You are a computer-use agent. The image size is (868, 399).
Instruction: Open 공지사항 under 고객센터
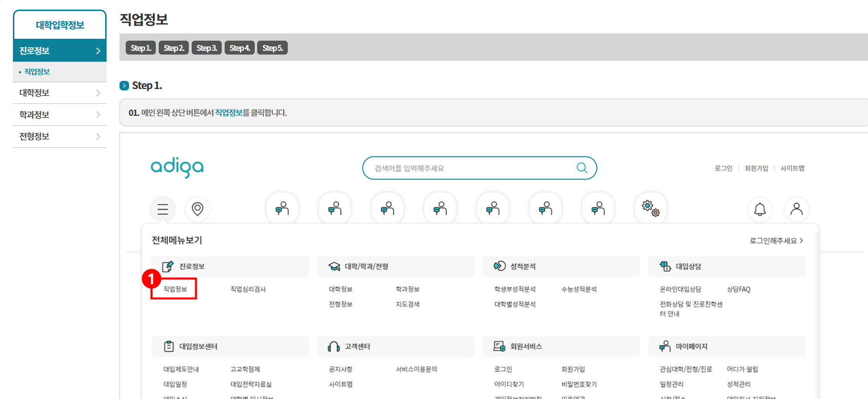click(x=340, y=369)
